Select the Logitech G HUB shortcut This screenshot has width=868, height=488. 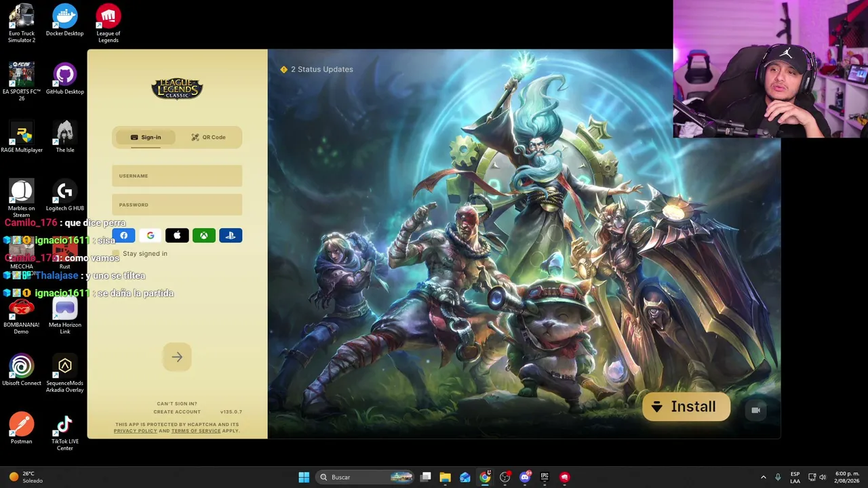coord(65,196)
